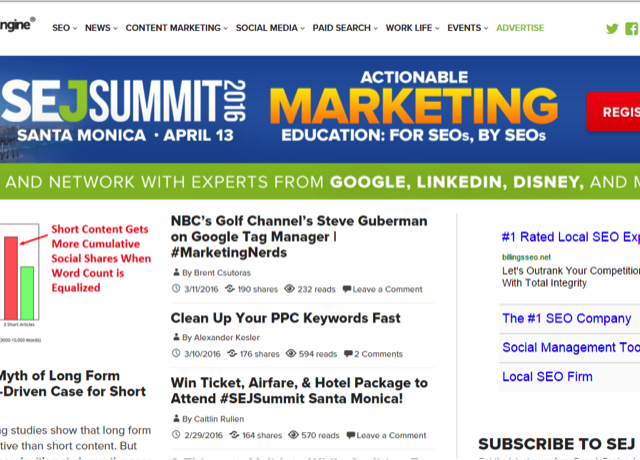Expand the Content Marketing dropdown
The height and width of the screenshot is (460, 640).
tap(176, 28)
